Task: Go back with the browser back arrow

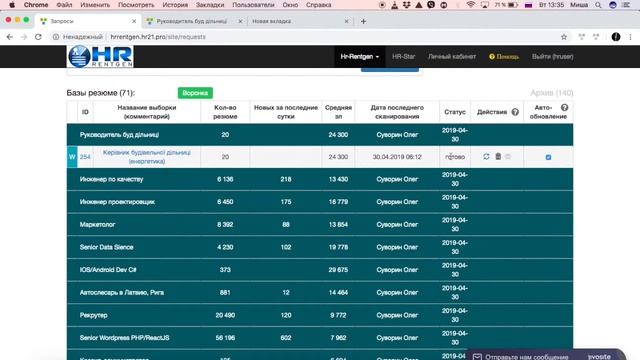Action: click(10, 37)
